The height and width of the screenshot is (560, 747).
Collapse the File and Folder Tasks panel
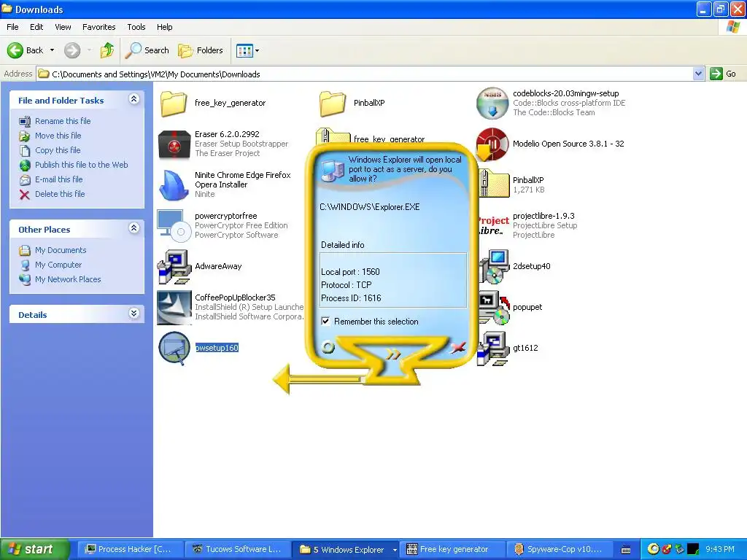pos(134,99)
